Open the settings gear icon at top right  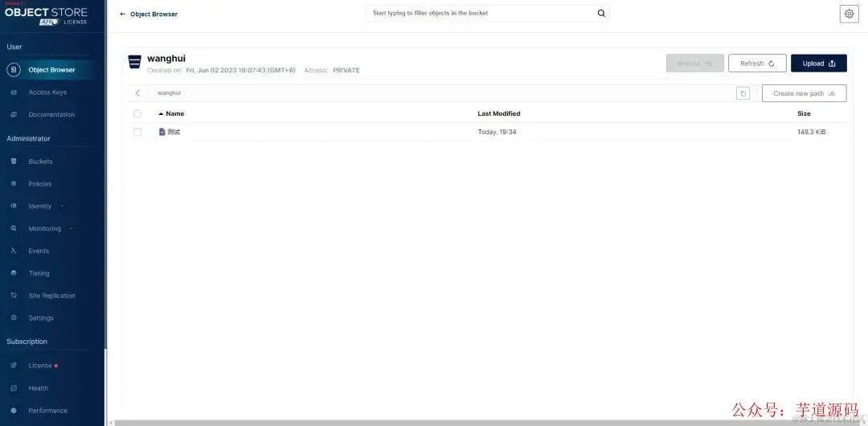pos(850,14)
